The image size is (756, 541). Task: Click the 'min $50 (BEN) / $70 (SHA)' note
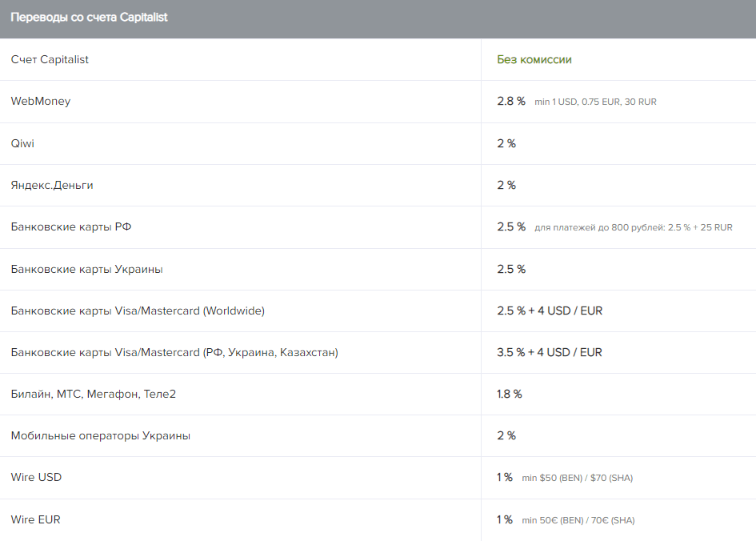click(x=577, y=479)
